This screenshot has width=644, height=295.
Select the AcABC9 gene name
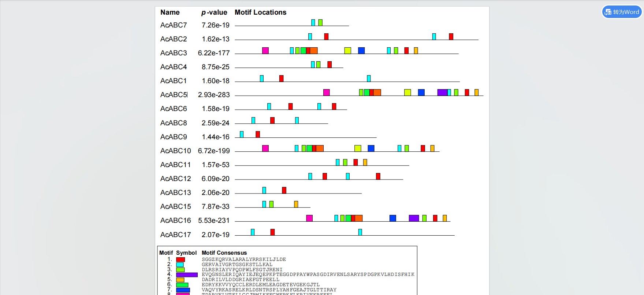point(174,137)
